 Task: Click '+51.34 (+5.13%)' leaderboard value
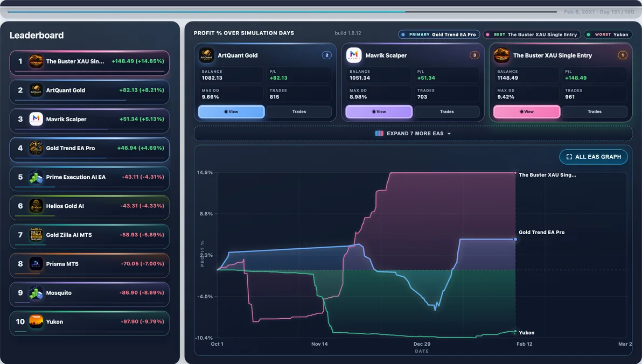[x=142, y=119]
